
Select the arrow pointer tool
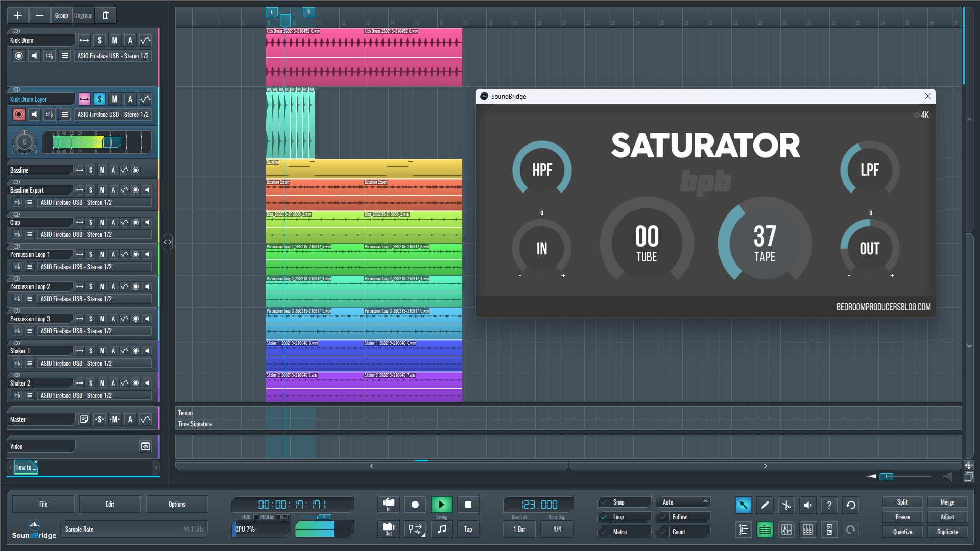click(744, 505)
